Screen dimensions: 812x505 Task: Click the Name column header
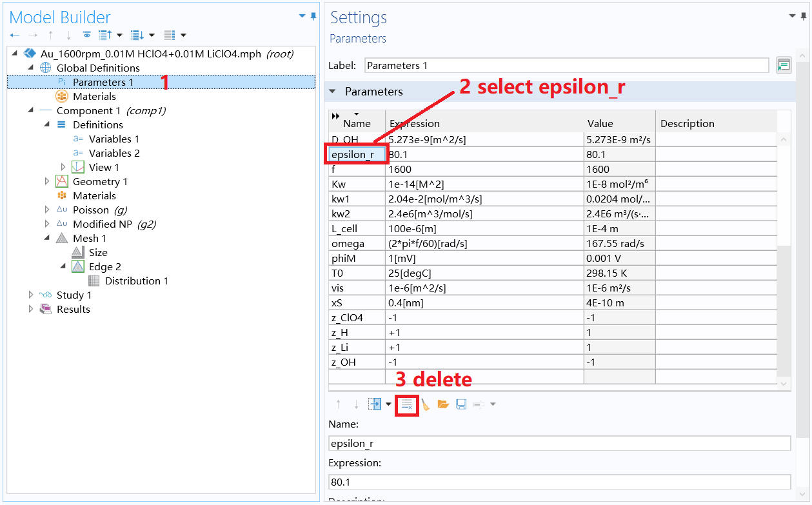(x=356, y=123)
